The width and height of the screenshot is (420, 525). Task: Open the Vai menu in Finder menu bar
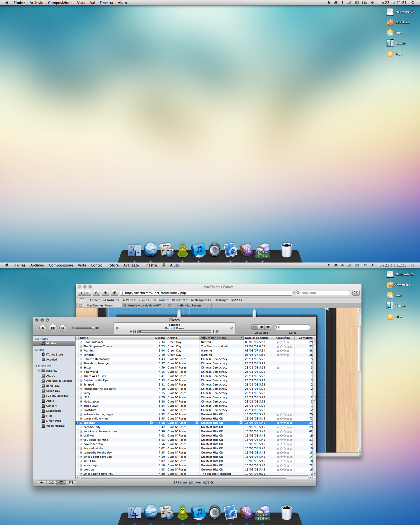tap(92, 3)
